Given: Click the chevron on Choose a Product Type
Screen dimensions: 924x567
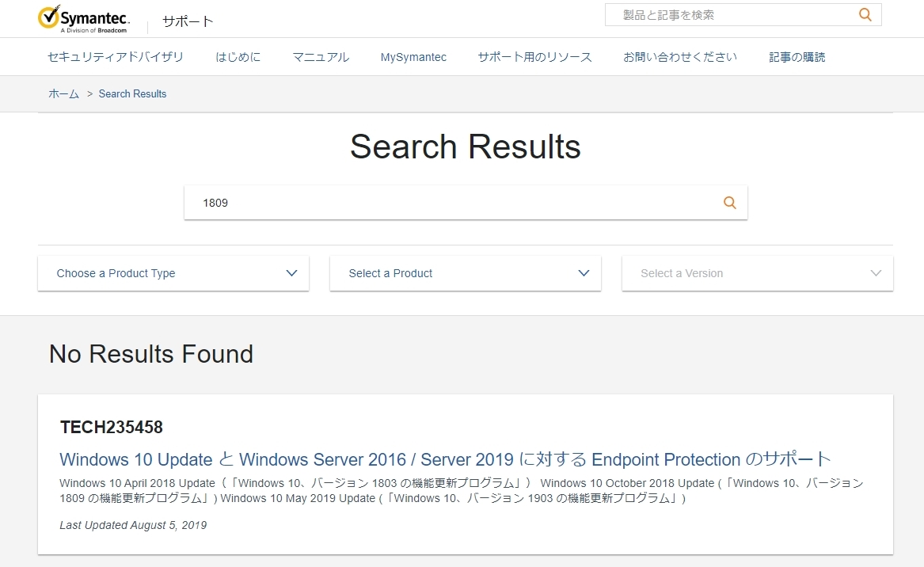Looking at the screenshot, I should click(x=291, y=273).
